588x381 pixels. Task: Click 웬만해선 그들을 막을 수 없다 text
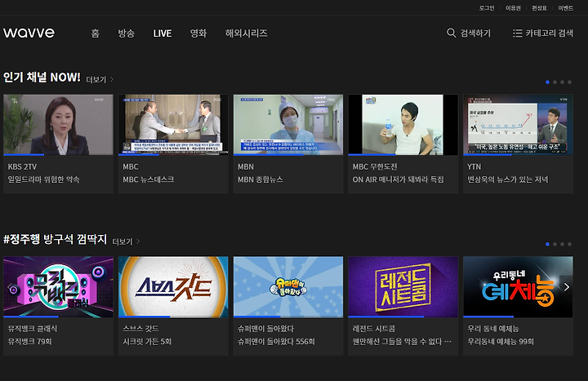point(402,341)
